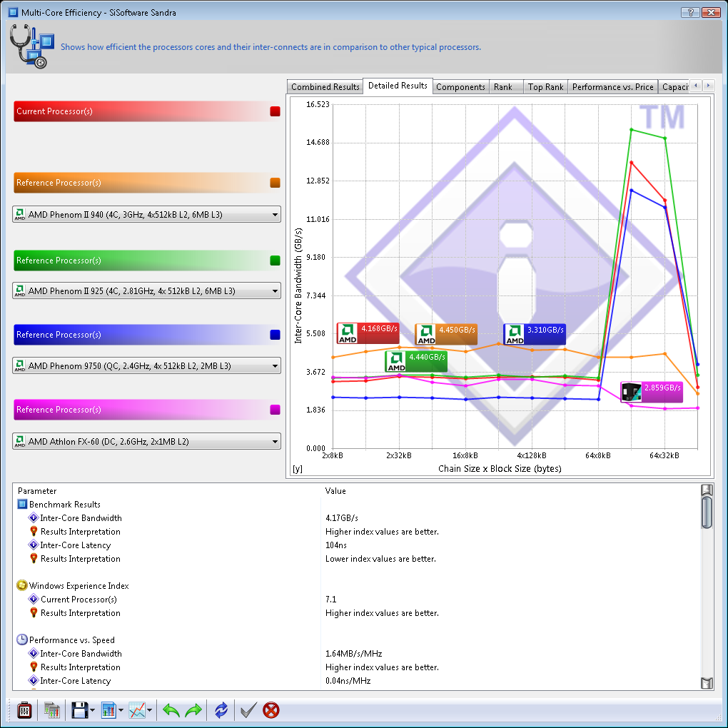Open the Components tab

pos(460,87)
